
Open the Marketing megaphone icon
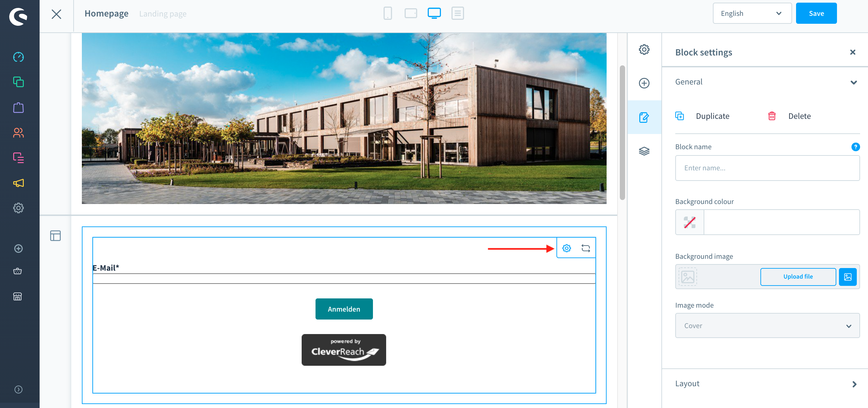pyautogui.click(x=18, y=183)
